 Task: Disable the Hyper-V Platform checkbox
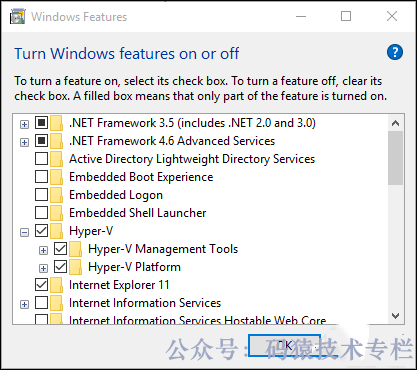(x=60, y=267)
